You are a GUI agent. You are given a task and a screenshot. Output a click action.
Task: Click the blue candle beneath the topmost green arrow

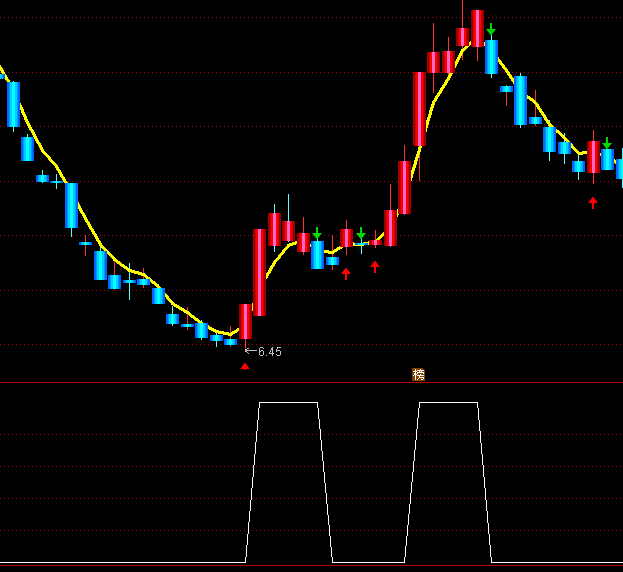(x=491, y=57)
